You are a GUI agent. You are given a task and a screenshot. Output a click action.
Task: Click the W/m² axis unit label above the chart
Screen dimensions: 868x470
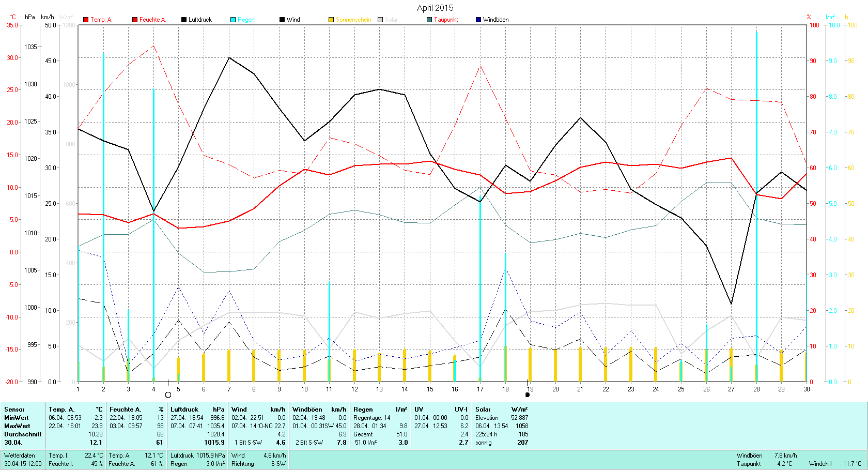coord(66,17)
